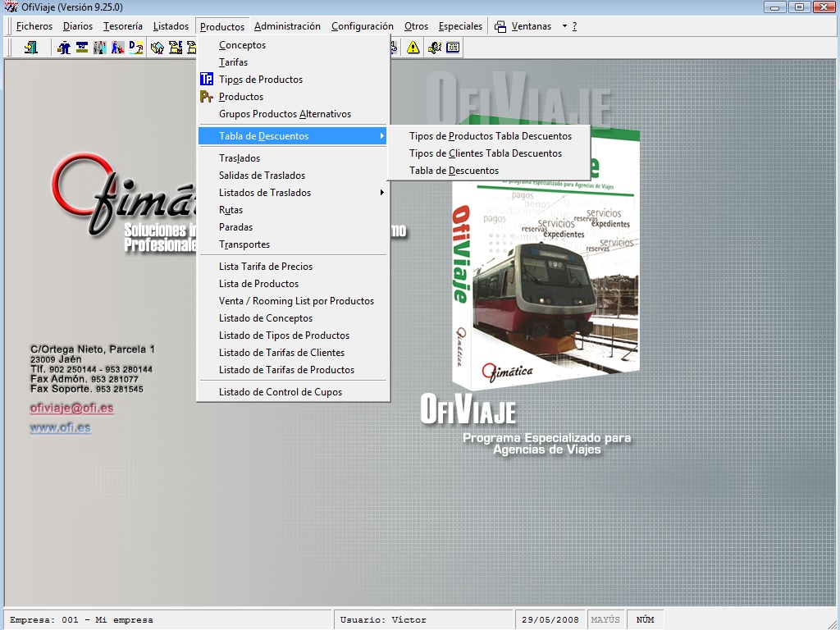Screen dimensions: 840x630
Task: Select the warning triangle toolbar icon
Action: click(413, 48)
